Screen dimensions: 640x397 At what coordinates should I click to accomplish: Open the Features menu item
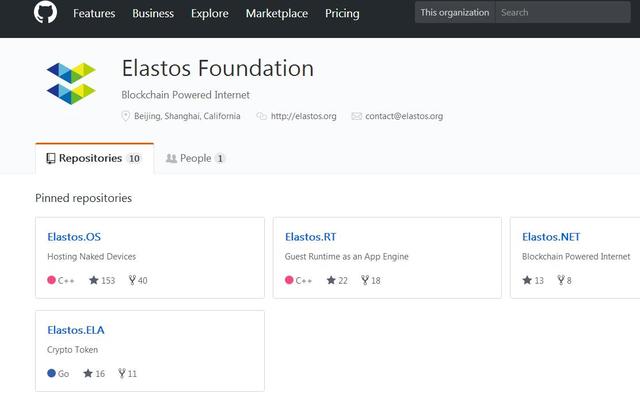click(94, 13)
